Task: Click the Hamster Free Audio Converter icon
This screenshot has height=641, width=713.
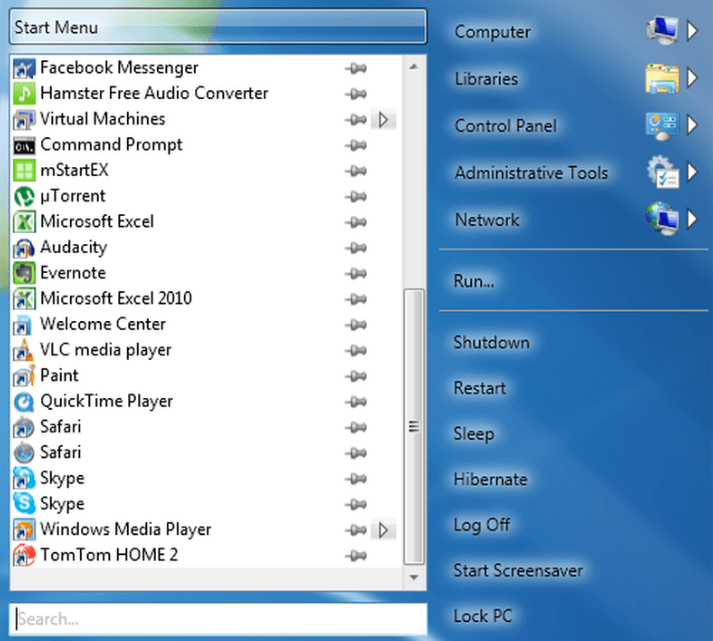Action: tap(24, 94)
